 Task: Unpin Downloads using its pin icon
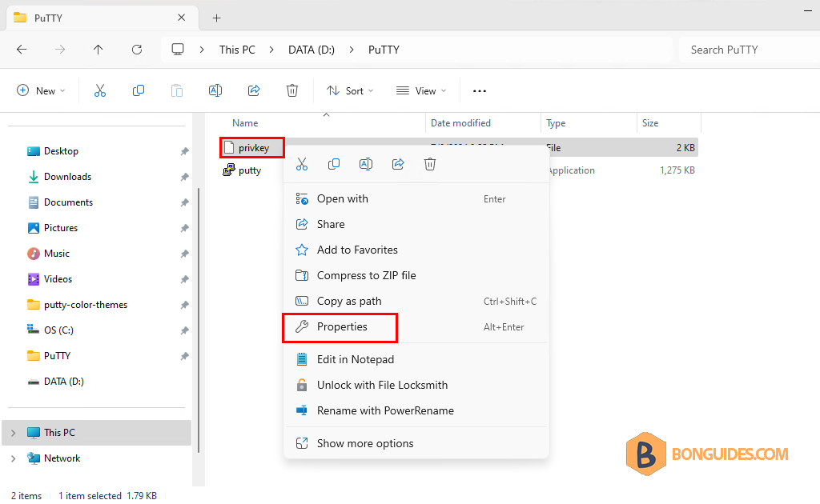click(x=184, y=177)
